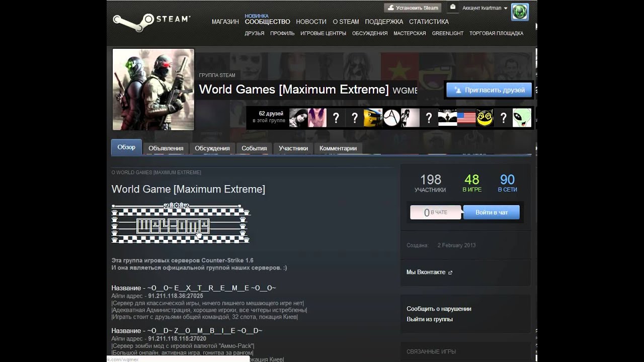644x362 pixels.
Task: Open the СООБЩЕСТВО menu
Action: [x=267, y=22]
